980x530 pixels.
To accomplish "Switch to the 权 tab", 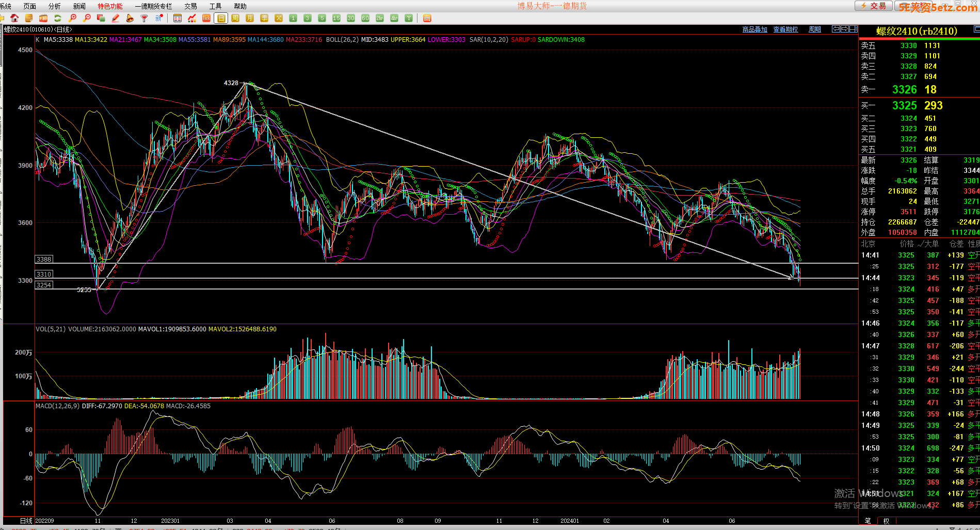I will point(886,521).
